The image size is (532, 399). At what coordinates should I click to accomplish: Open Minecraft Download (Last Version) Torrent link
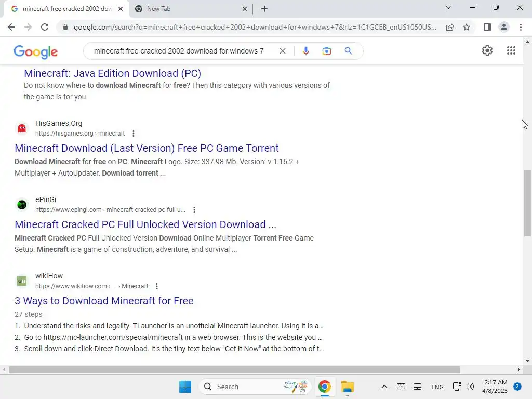coord(147,148)
